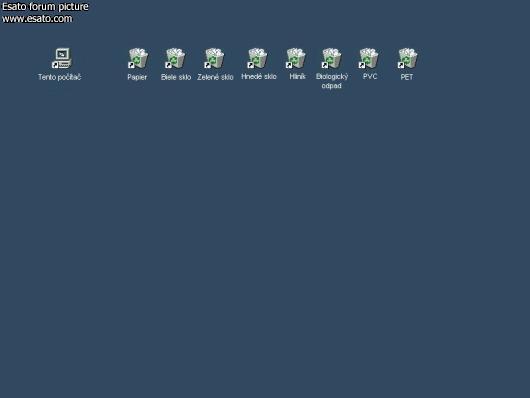Click the 'PET' text label
The height and width of the screenshot is (398, 530).
coord(407,77)
